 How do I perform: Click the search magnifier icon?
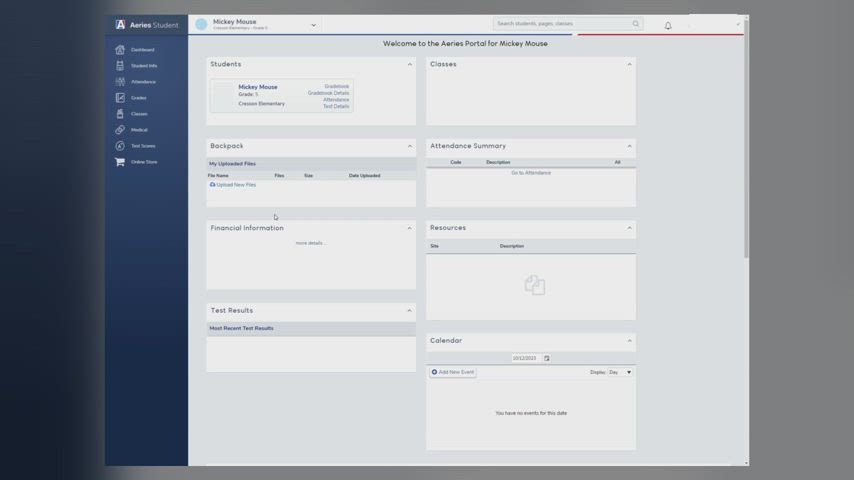coord(635,24)
